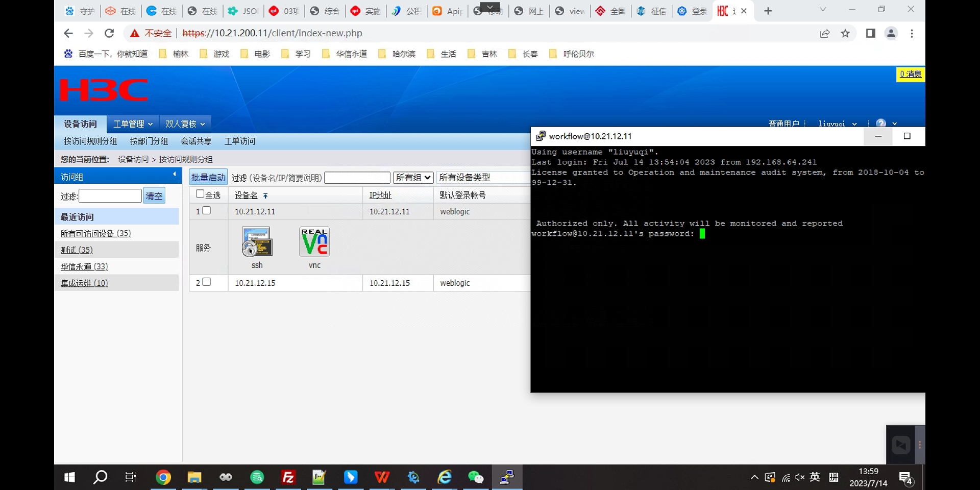
Task: Open Windows taskbar search
Action: 100,477
